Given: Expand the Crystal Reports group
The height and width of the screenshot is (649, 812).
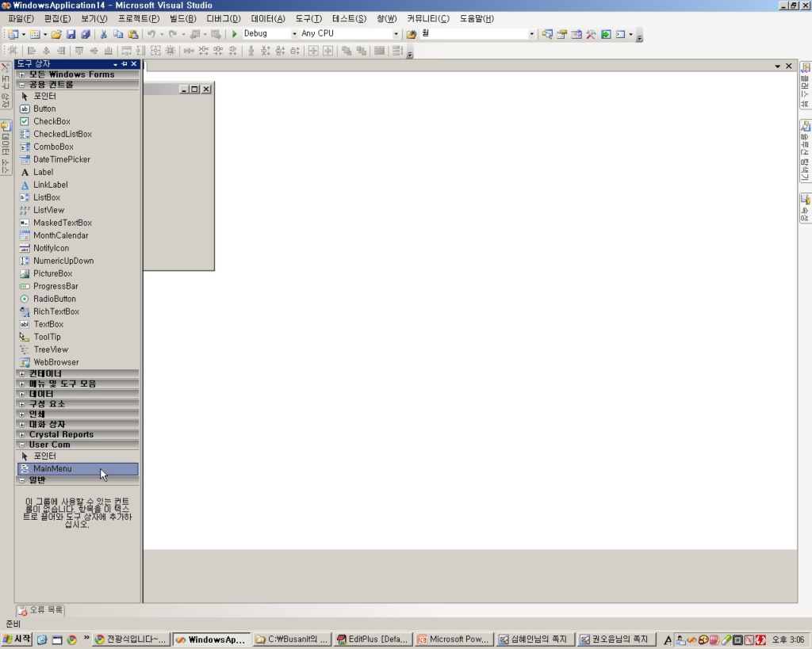Looking at the screenshot, I should 21,435.
